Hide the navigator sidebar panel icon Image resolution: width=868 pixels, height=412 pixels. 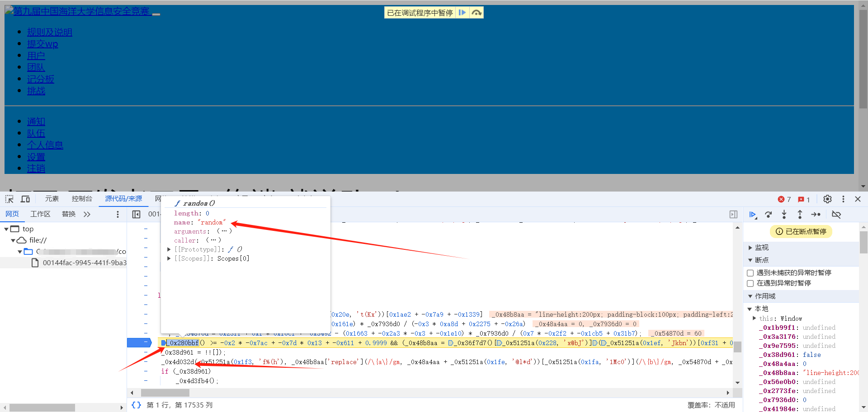point(136,214)
